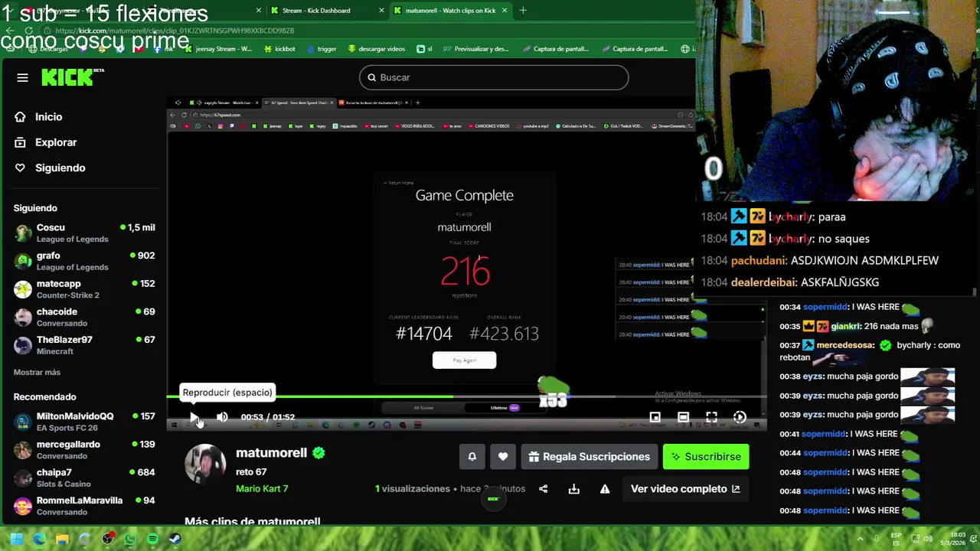Image resolution: width=980 pixels, height=551 pixels.
Task: Open the Kick hamburger sidebar menu
Action: point(22,77)
